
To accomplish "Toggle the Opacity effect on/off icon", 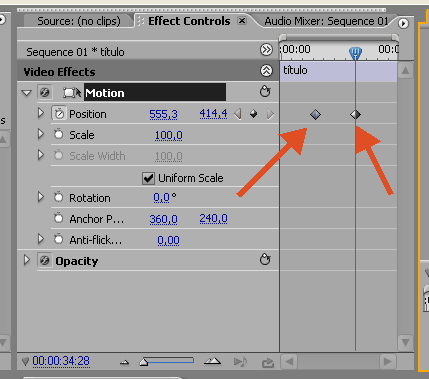I will coord(45,260).
